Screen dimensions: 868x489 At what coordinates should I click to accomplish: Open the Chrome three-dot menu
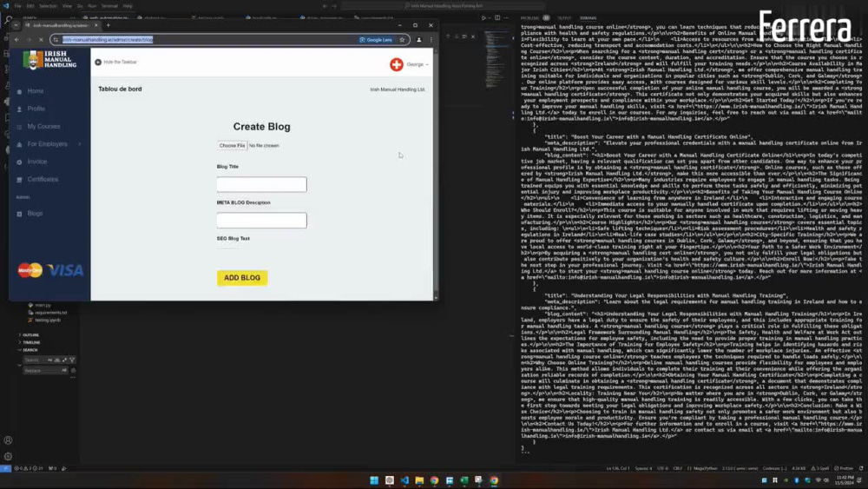[x=431, y=40]
